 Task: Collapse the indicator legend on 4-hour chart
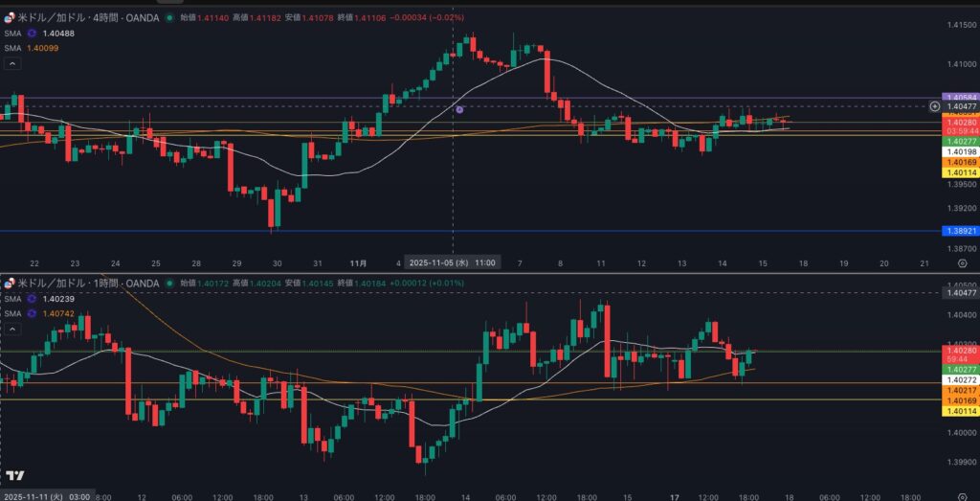pos(12,63)
